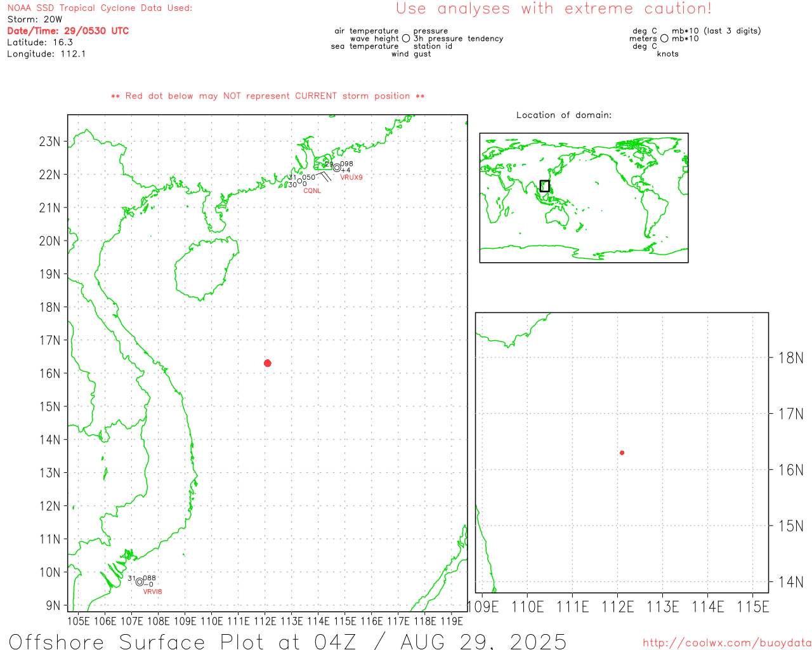The height and width of the screenshot is (650, 812).
Task: Click the VRUX9 pressure value 098
Action: coord(346,164)
